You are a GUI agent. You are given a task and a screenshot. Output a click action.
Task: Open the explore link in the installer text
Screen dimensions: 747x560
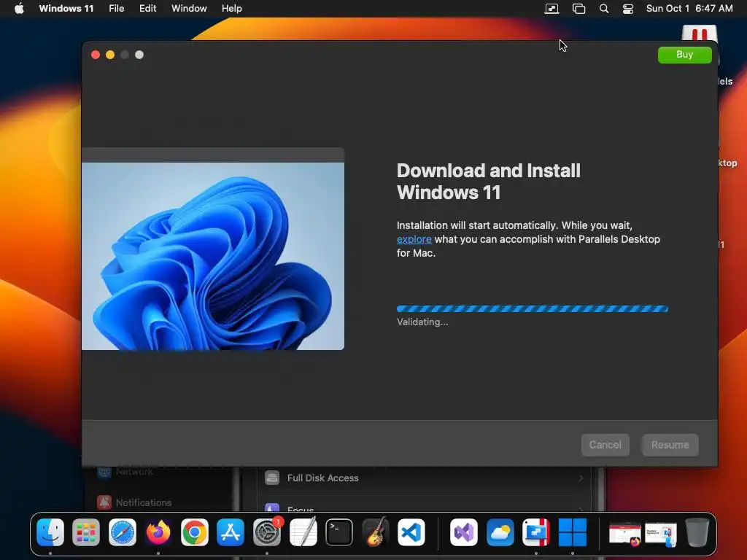tap(414, 239)
